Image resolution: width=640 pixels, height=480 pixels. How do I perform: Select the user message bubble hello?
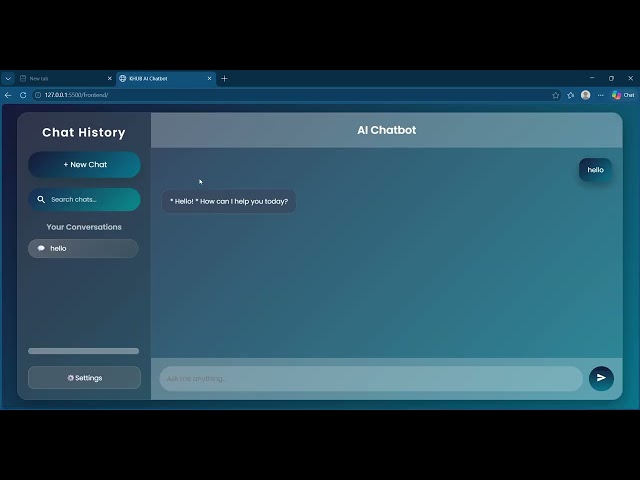tap(595, 170)
